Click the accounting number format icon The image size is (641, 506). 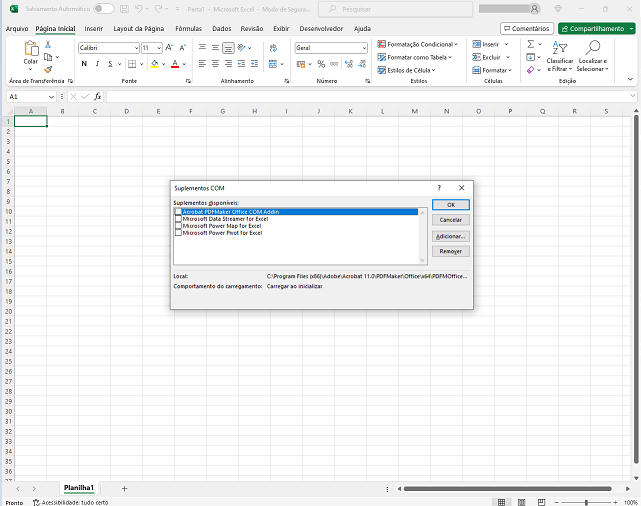tap(301, 64)
